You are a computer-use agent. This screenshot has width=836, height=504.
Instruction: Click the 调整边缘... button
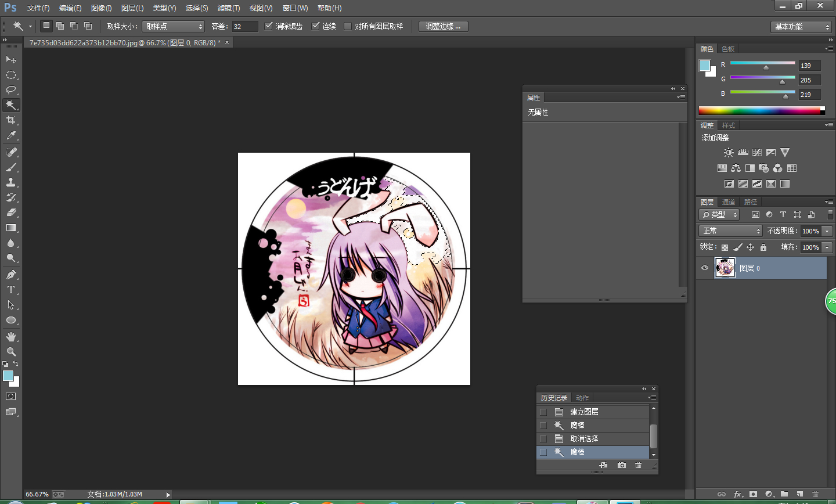coord(444,26)
